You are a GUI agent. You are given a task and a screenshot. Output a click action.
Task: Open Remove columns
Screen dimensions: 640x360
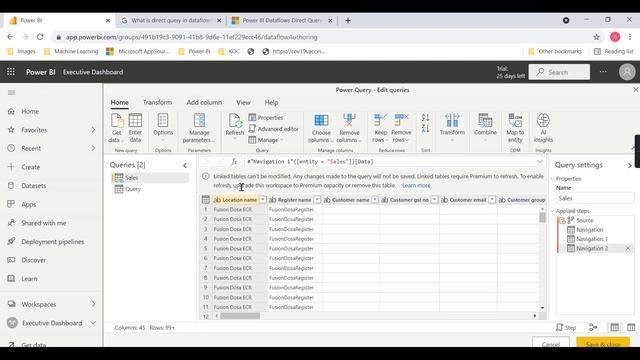coord(349,128)
